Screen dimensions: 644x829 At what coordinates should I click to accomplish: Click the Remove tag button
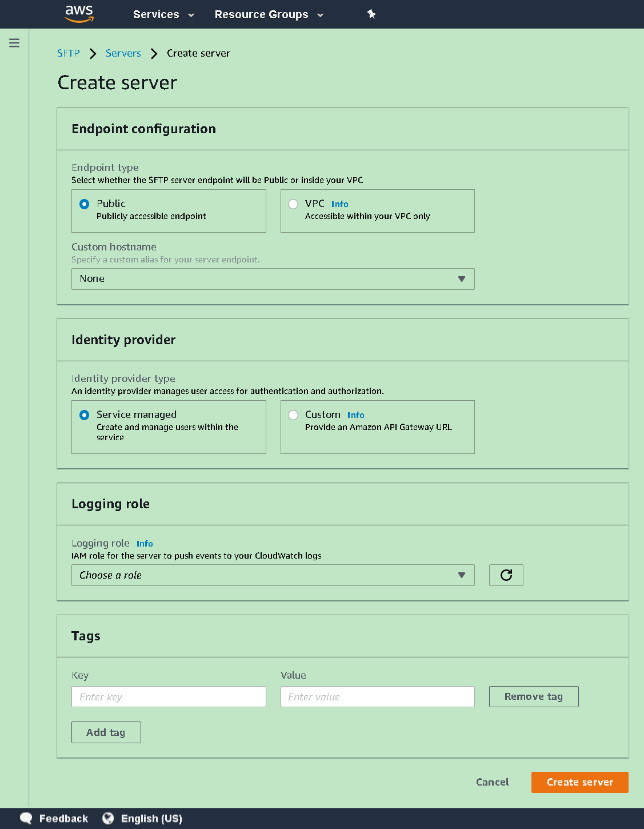pos(533,696)
